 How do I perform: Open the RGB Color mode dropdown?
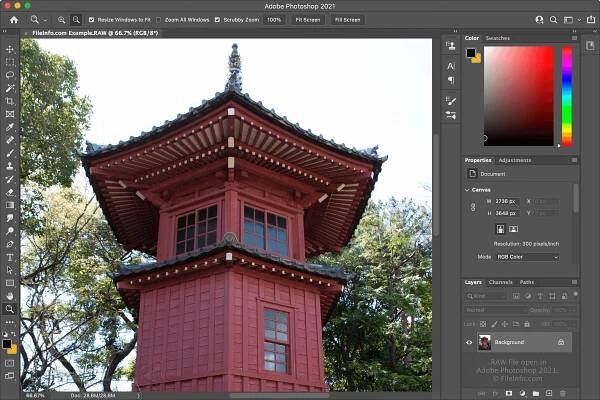tap(526, 257)
